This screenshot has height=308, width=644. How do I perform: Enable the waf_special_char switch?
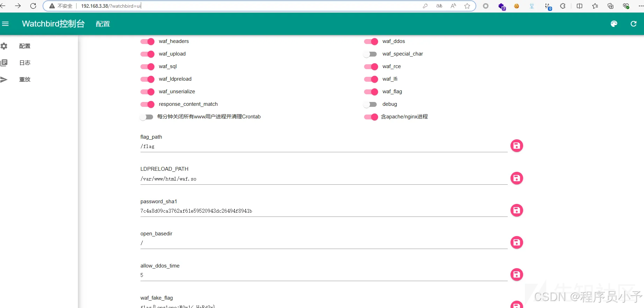[370, 54]
